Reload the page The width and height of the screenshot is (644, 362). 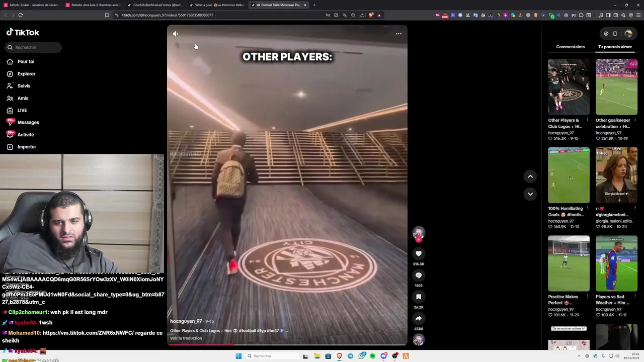point(21,15)
